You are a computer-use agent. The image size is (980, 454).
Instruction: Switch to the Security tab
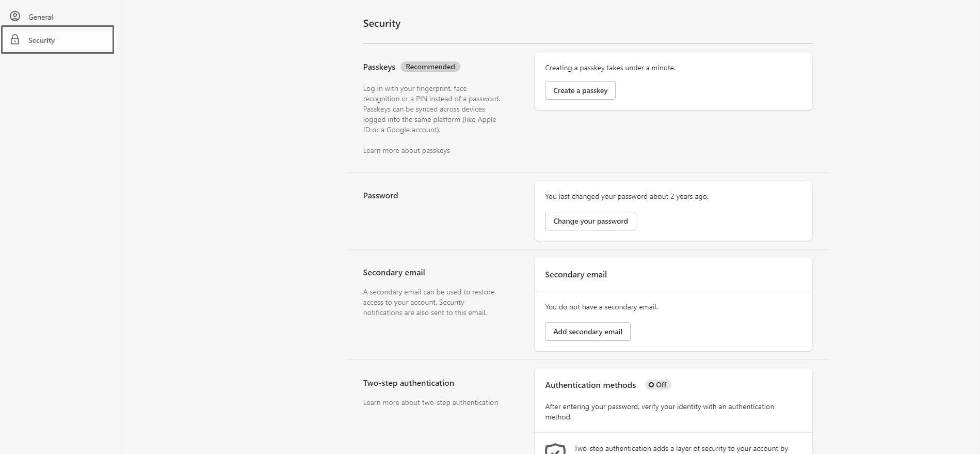tap(41, 40)
